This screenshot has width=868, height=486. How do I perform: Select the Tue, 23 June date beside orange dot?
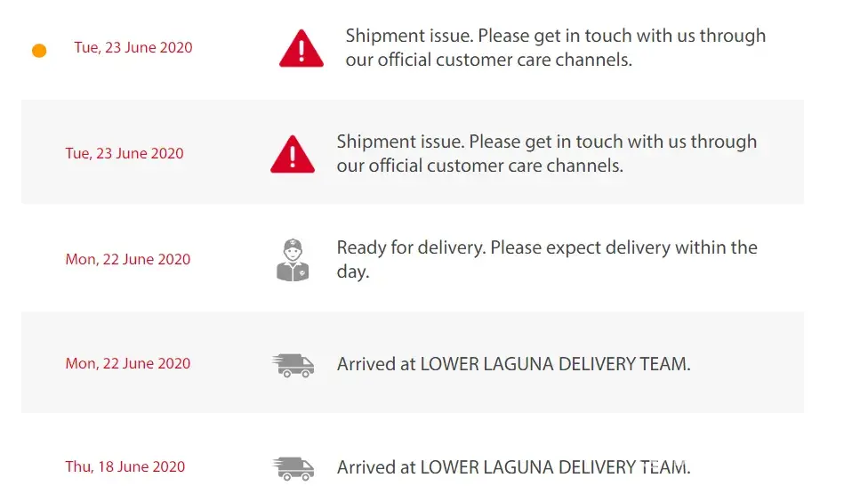coord(133,47)
